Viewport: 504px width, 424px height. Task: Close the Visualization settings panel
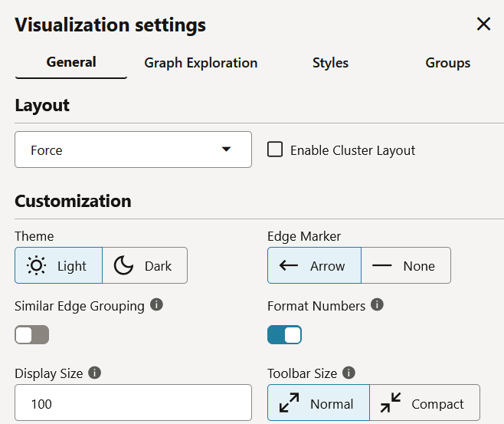483,24
